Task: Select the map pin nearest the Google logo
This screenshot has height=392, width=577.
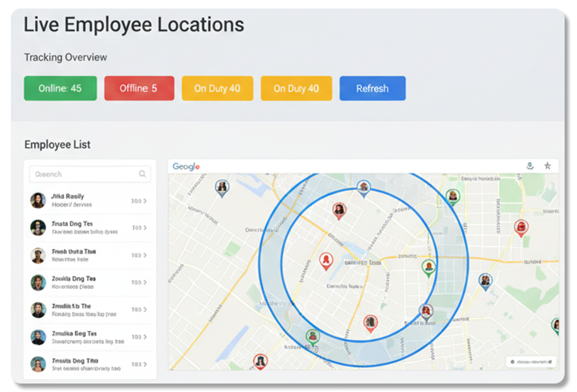Action: [222, 187]
